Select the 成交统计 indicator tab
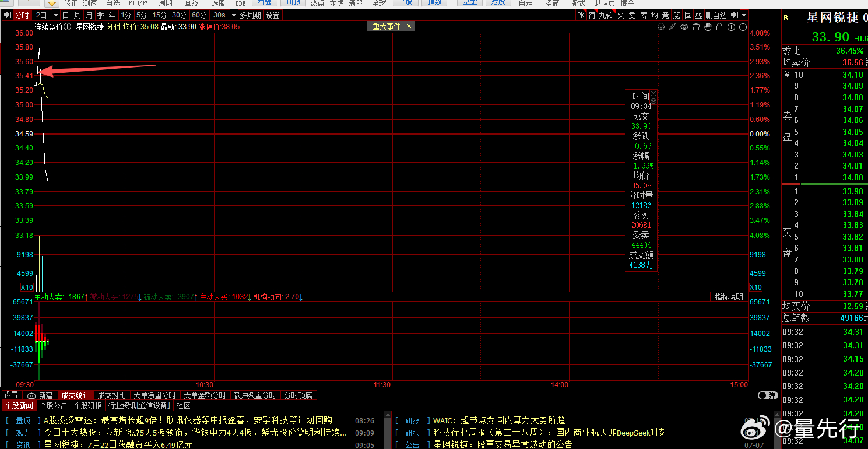Screen dimensions: 868x449 [x=75, y=395]
